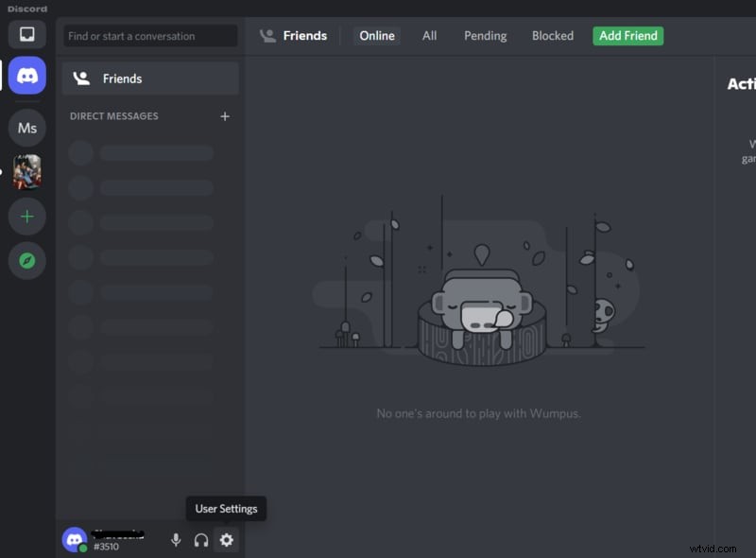
Task: Click the conversation search field
Action: pyautogui.click(x=149, y=36)
